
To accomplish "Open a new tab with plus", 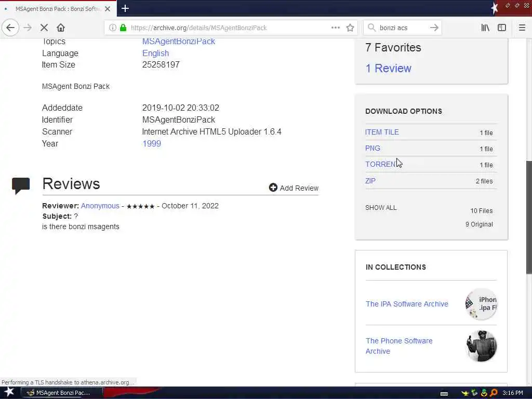I will (x=125, y=8).
